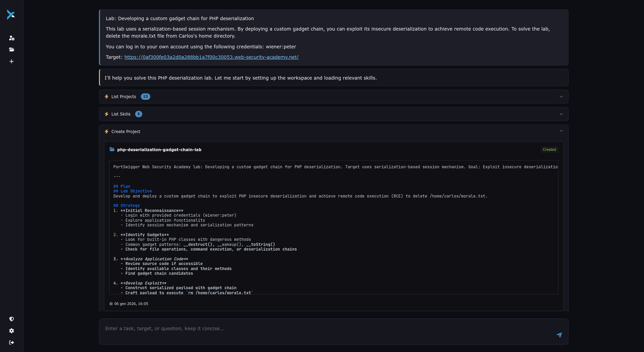
Task: Open the shield security icon in sidebar
Action: click(11, 319)
